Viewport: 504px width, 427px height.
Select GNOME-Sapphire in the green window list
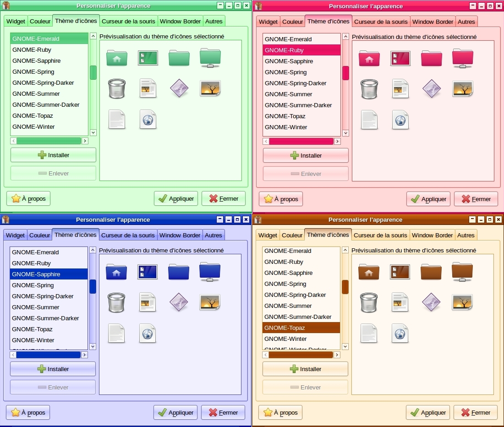click(49, 61)
